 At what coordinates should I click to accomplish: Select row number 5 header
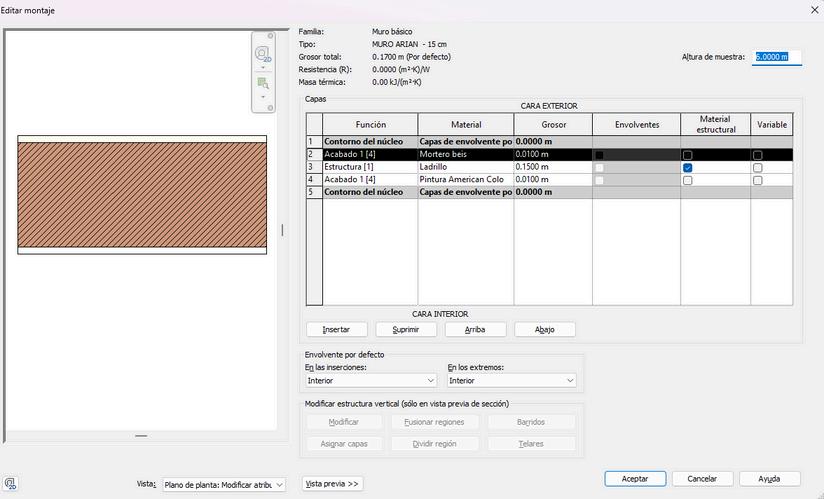[x=314, y=192]
